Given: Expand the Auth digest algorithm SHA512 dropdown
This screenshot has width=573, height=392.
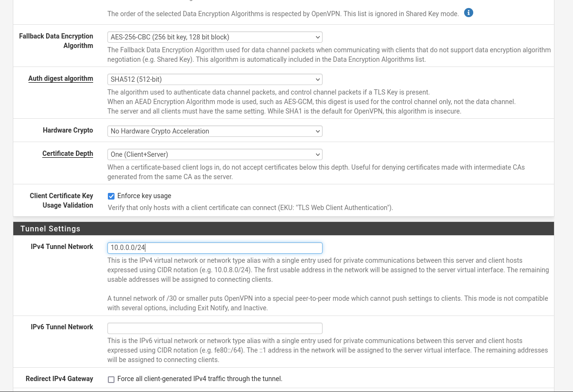Looking at the screenshot, I should (215, 79).
